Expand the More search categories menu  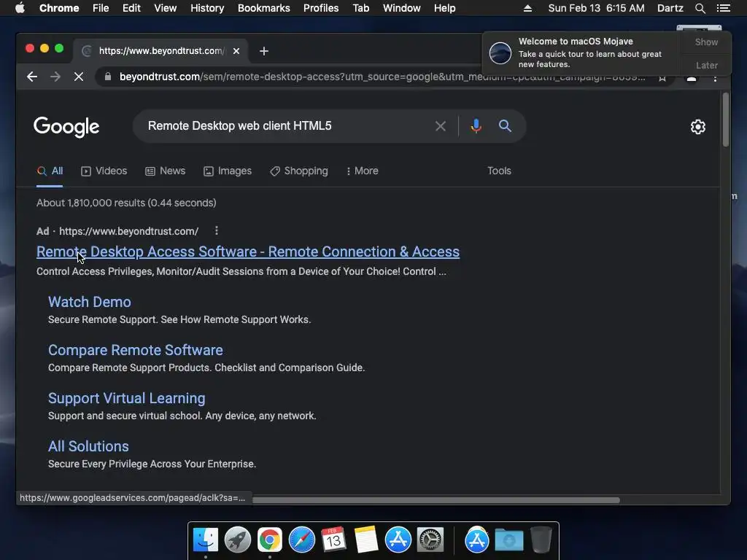(x=363, y=171)
